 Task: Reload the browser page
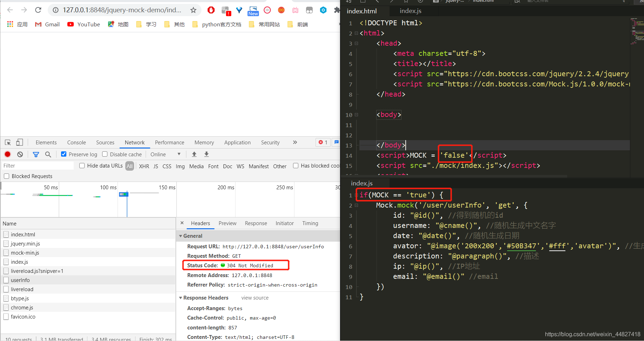click(38, 10)
